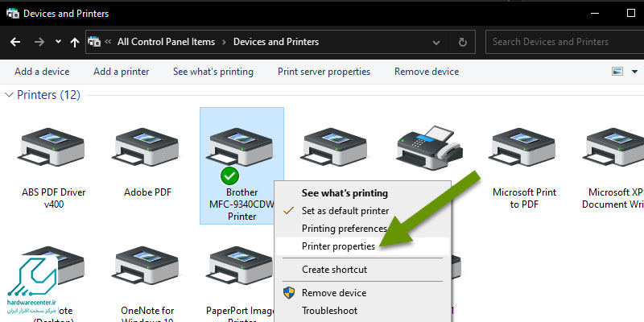This screenshot has width=644, height=322.
Task: Collapse the Printers (12) group
Action: coord(9,95)
